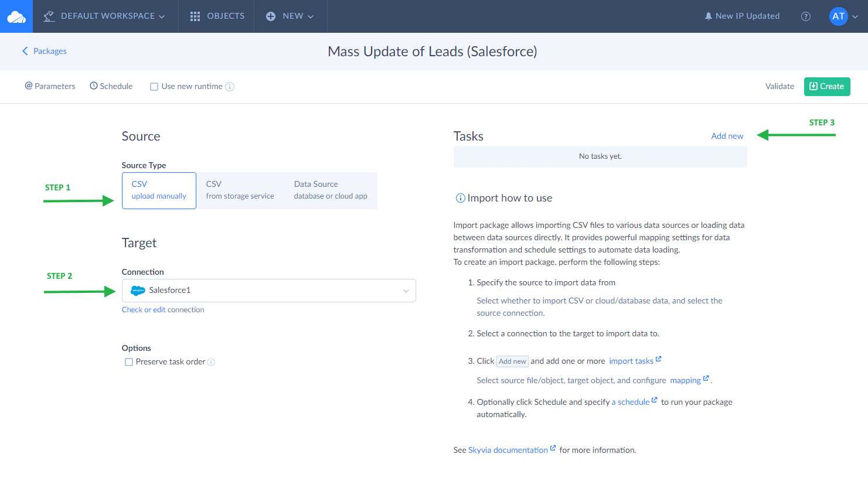Click info icon beside Preserve task order
This screenshot has height=488, width=868.
point(211,362)
